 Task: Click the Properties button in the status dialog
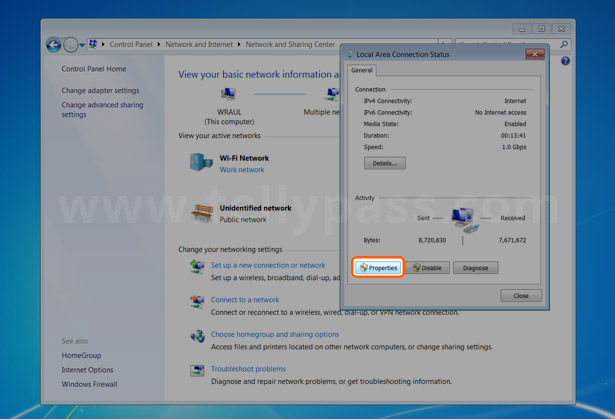click(378, 268)
